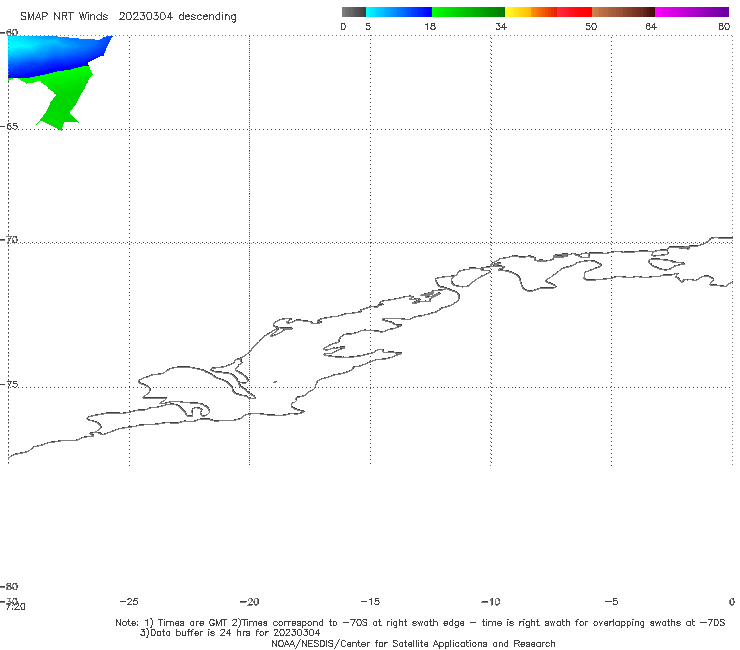
Task: Click the green segment of the wind color bar
Action: 468,12
